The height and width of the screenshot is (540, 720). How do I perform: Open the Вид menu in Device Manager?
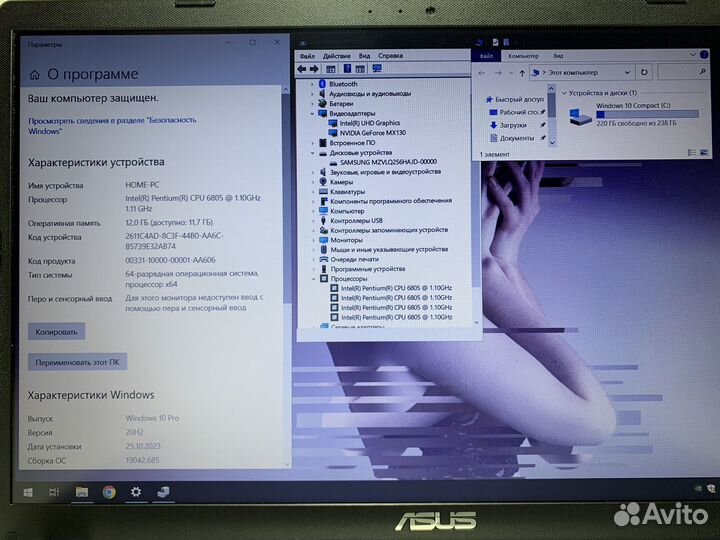click(x=365, y=56)
